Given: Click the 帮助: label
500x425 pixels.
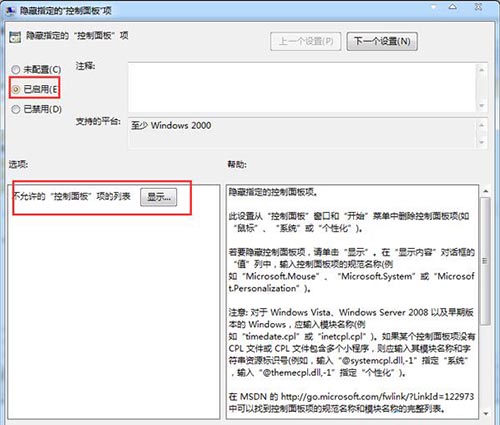Looking at the screenshot, I should (x=237, y=164).
